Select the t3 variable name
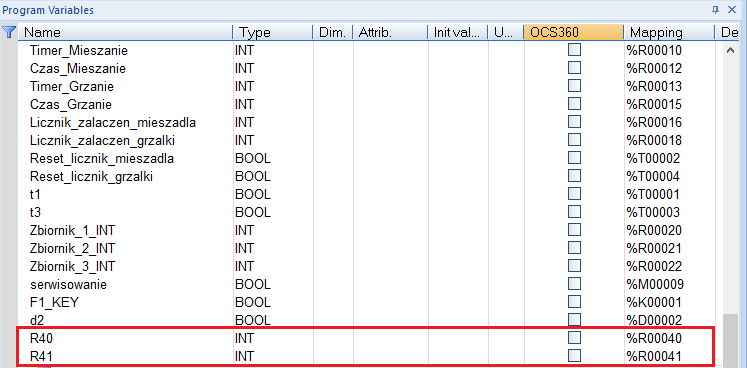This screenshot has height=368, width=747. pyautogui.click(x=35, y=212)
